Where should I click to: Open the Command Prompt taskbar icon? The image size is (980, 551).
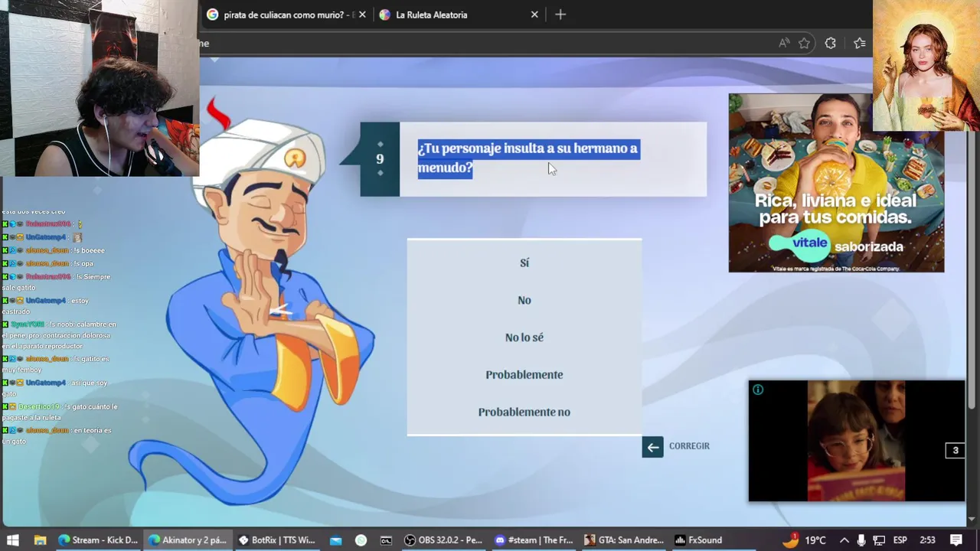click(386, 540)
